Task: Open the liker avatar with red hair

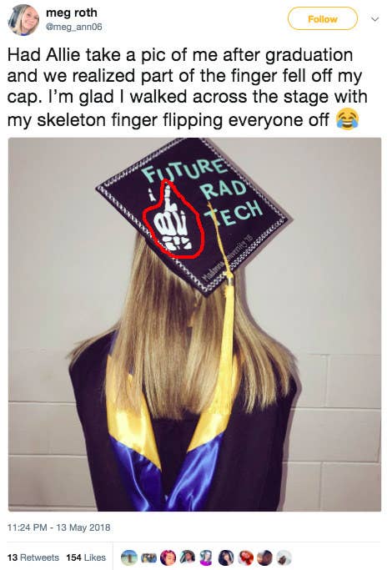Action: (245, 557)
